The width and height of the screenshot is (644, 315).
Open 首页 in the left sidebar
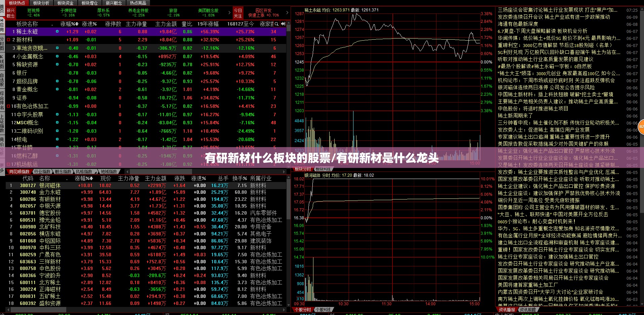[x=2, y=8]
